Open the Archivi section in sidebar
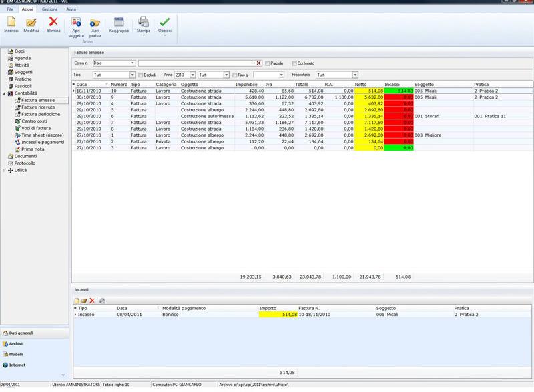Viewport: 534px width, 392px height. (x=16, y=343)
